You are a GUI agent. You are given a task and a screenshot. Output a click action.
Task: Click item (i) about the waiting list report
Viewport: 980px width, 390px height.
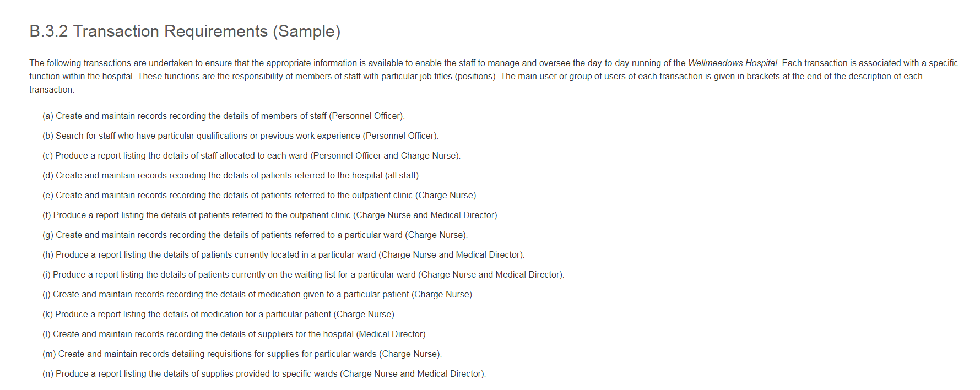click(303, 275)
